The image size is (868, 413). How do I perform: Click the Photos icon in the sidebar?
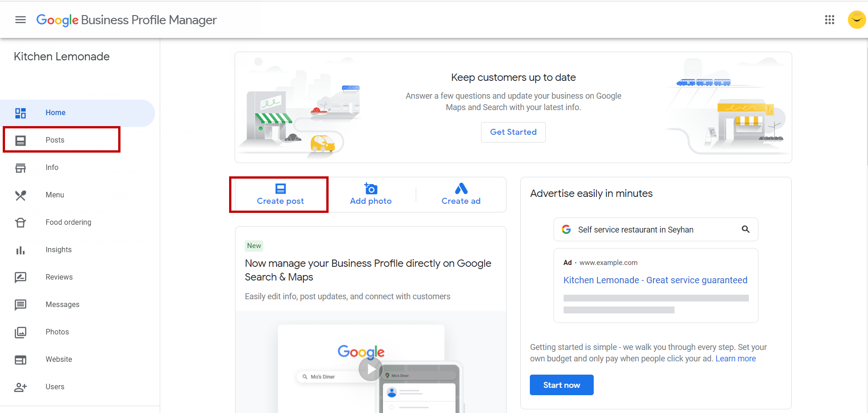[21, 332]
